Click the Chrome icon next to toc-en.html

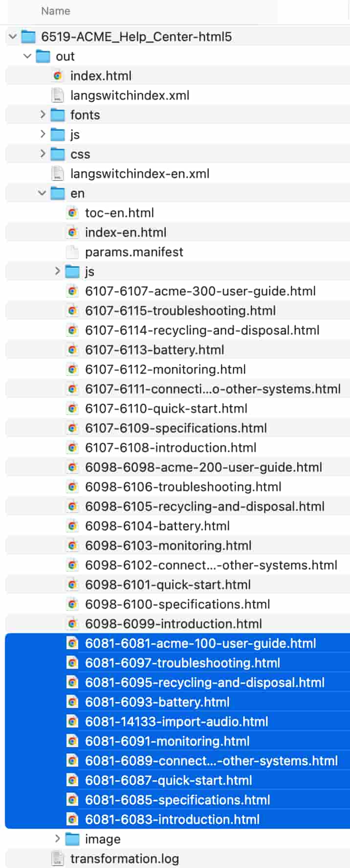click(x=72, y=213)
